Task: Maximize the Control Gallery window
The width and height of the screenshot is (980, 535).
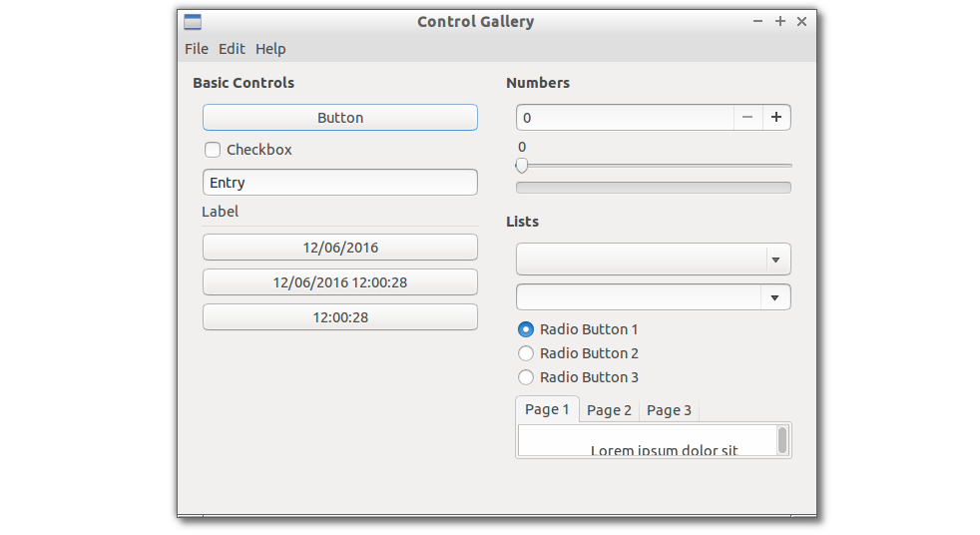Action: 780,21
